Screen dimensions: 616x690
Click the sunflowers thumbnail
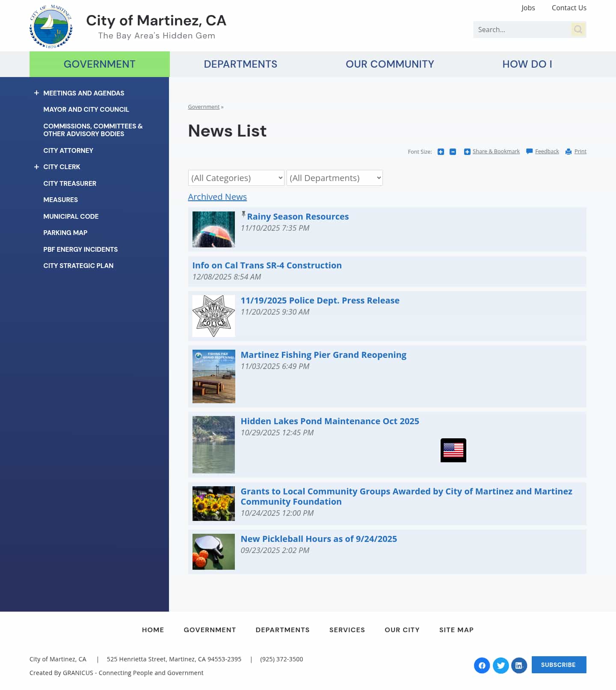(x=213, y=504)
